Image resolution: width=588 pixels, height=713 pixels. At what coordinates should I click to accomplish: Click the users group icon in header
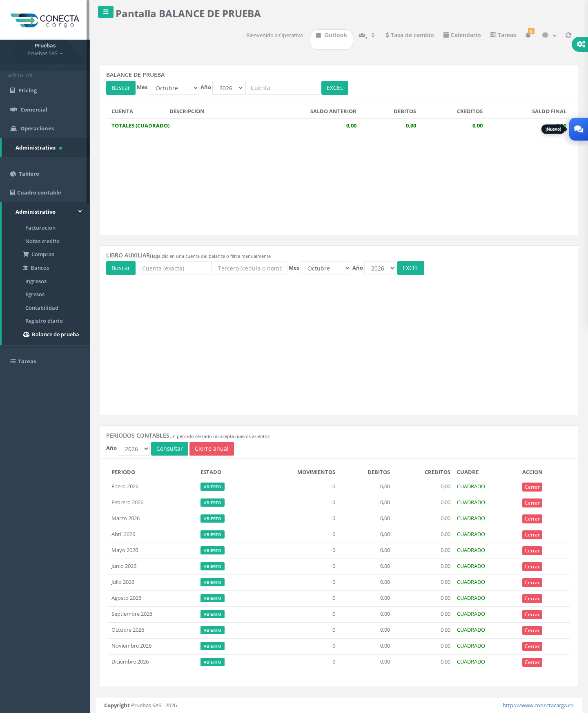pos(362,35)
